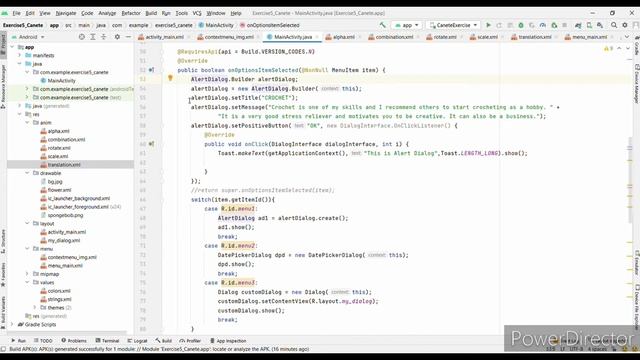The width and height of the screenshot is (640, 360).
Task: Toggle the Gradle tool window stripe
Action: [637, 45]
